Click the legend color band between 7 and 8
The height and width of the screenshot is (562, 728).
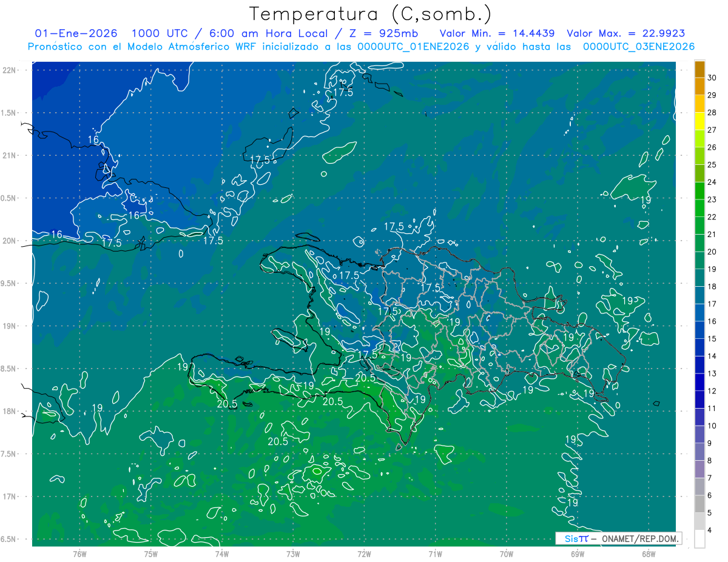tap(699, 469)
